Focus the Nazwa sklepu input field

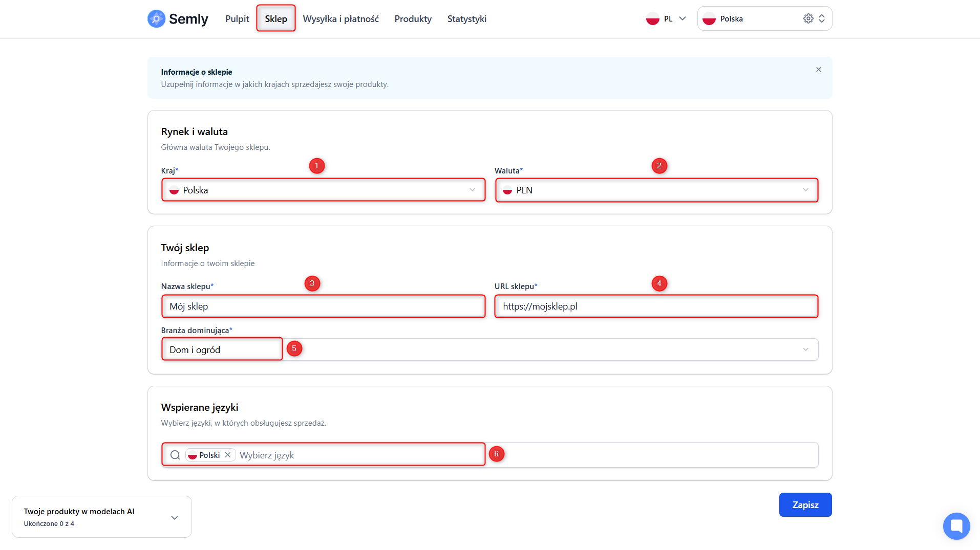point(323,306)
